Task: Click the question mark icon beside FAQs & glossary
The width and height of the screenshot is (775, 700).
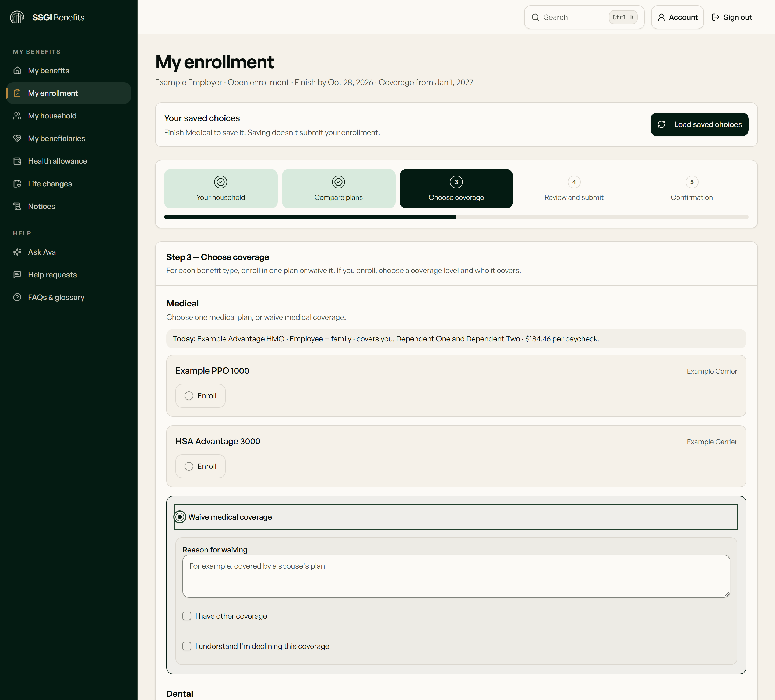Action: pos(17,297)
